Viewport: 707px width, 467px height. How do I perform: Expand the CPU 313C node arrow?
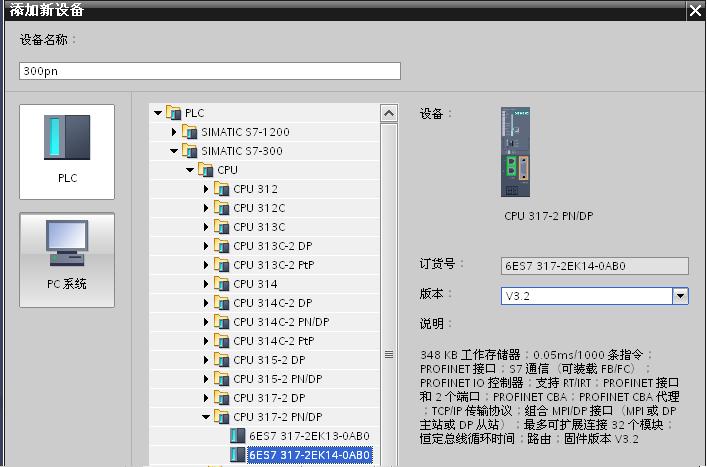click(x=206, y=227)
